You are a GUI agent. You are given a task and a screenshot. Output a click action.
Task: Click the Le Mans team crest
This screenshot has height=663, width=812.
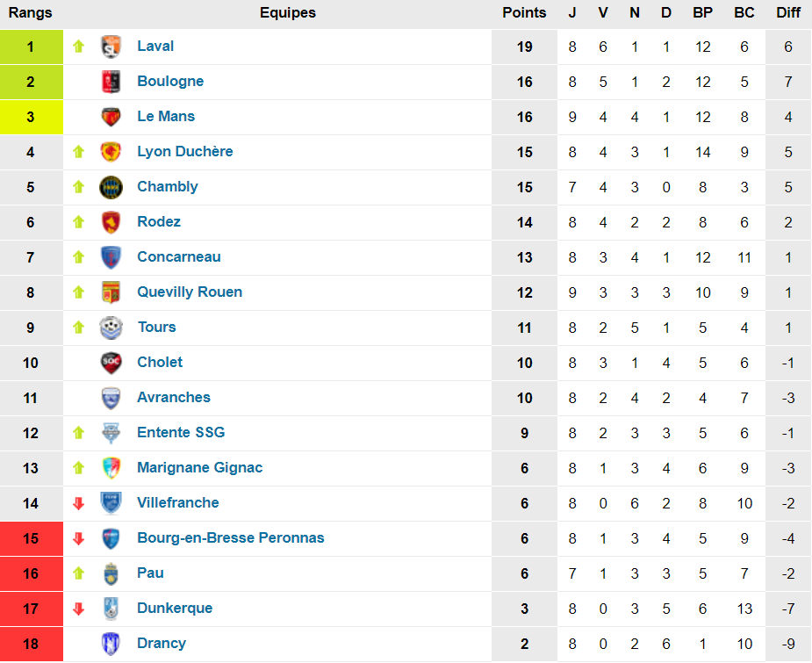pos(111,117)
